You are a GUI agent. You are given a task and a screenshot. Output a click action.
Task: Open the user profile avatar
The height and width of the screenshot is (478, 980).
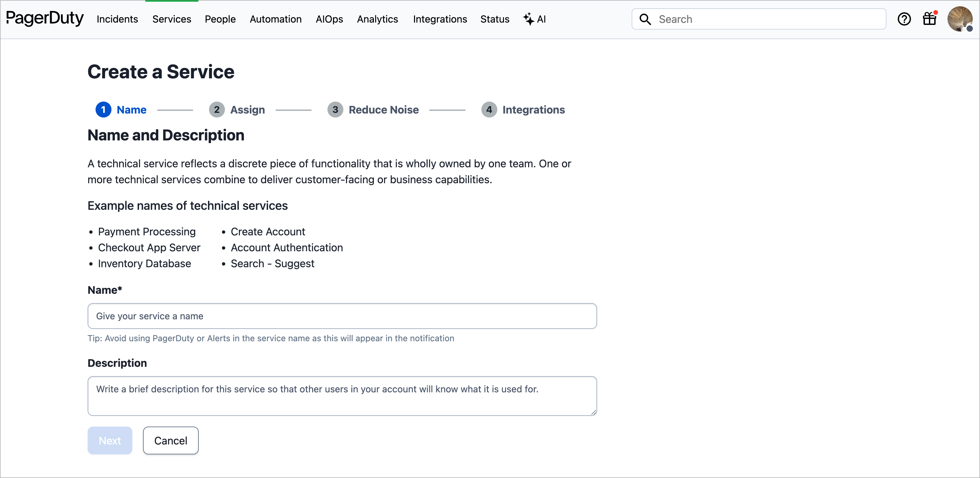[x=959, y=19]
